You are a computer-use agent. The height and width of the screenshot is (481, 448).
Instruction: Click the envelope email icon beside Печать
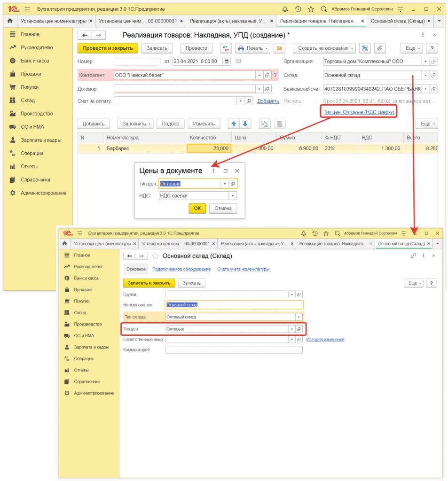click(280, 48)
